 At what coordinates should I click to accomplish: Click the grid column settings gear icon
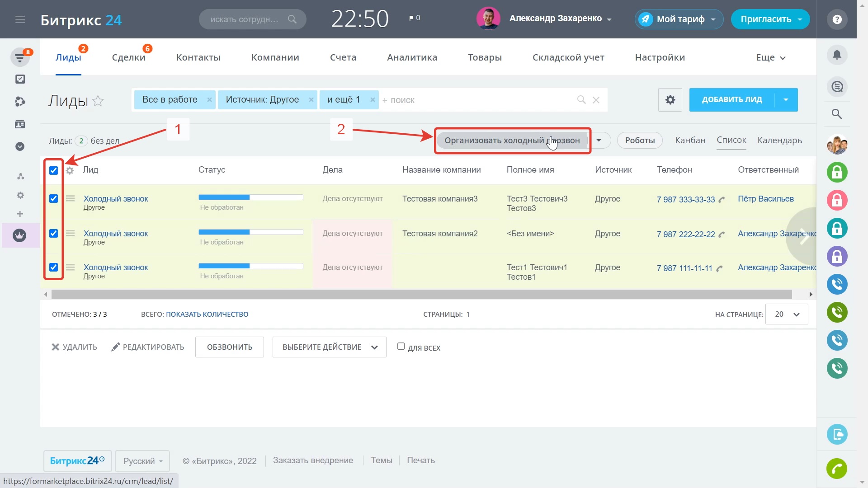coord(70,170)
